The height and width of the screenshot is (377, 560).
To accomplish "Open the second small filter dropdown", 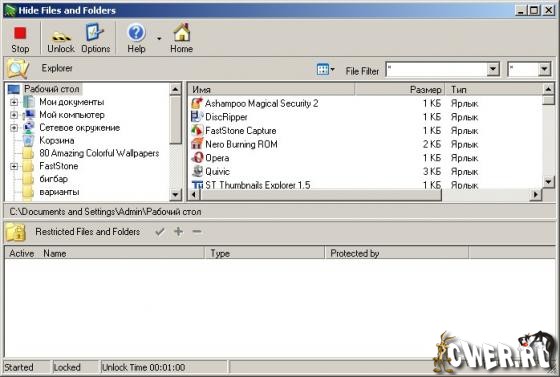I will click(544, 69).
